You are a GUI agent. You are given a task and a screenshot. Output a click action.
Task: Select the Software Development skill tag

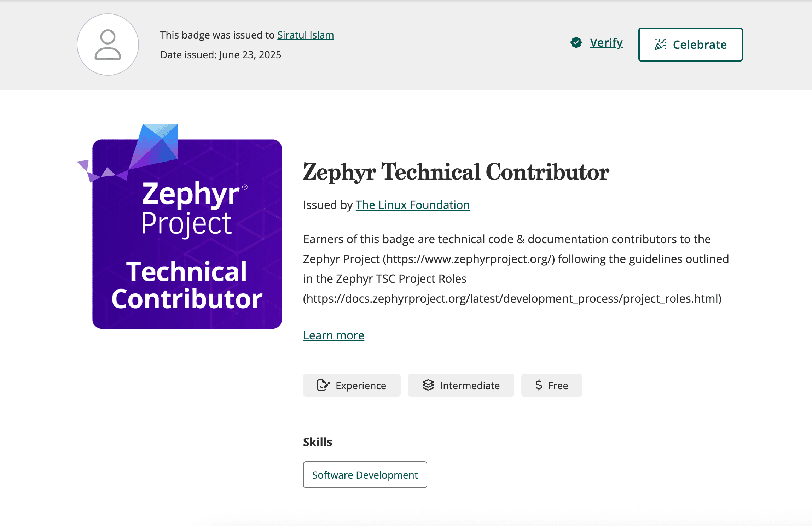[x=365, y=475]
